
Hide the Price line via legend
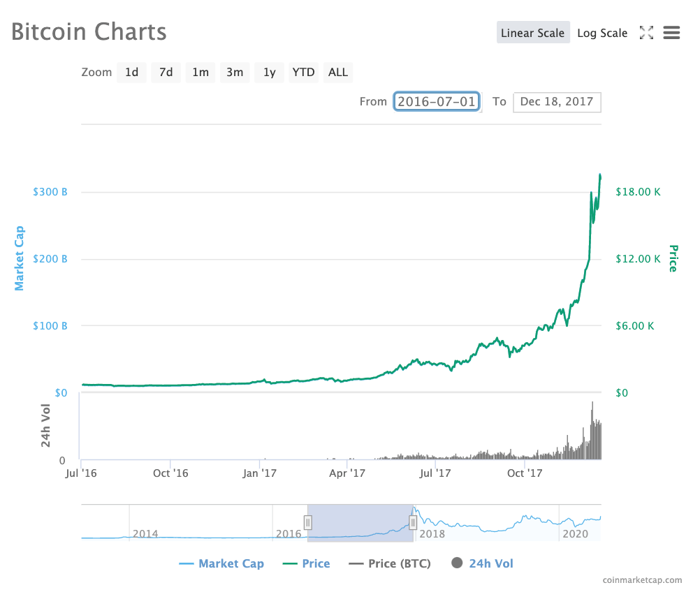click(307, 563)
